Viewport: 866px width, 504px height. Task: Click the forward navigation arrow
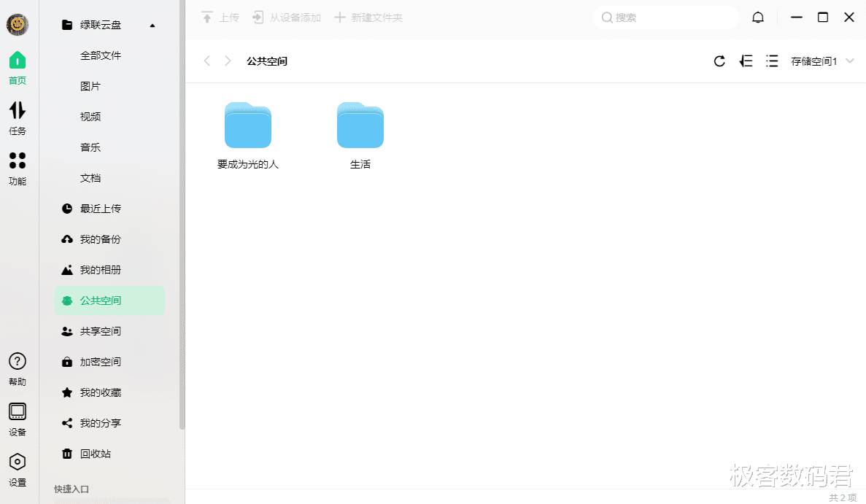tap(228, 61)
